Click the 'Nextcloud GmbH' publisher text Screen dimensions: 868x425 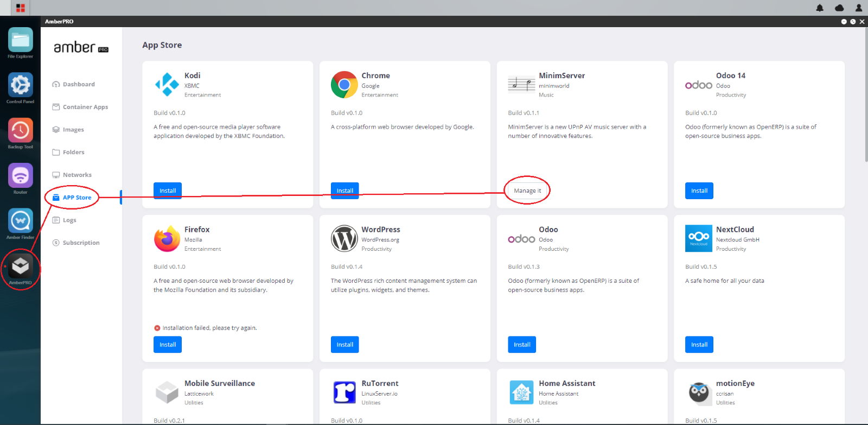click(737, 239)
